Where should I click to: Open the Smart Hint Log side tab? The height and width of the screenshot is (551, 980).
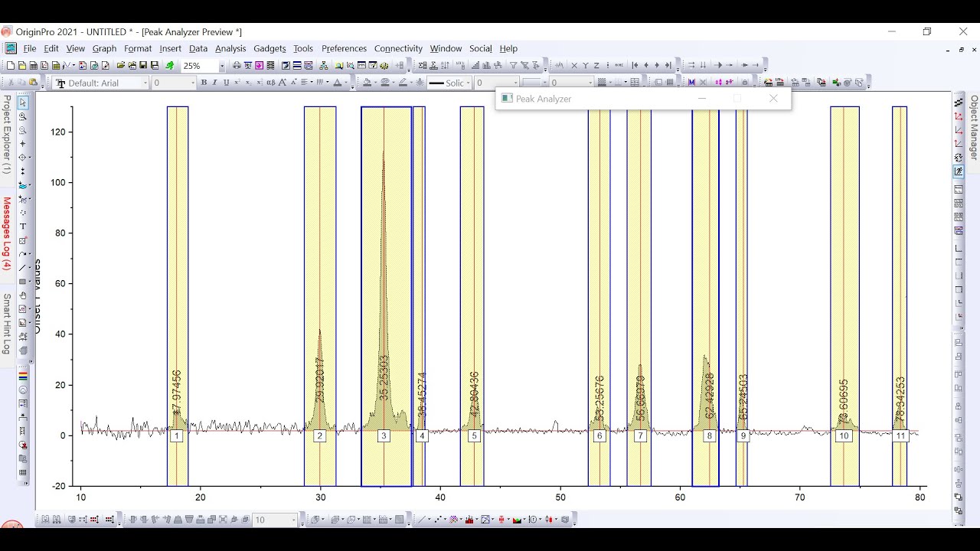6,324
